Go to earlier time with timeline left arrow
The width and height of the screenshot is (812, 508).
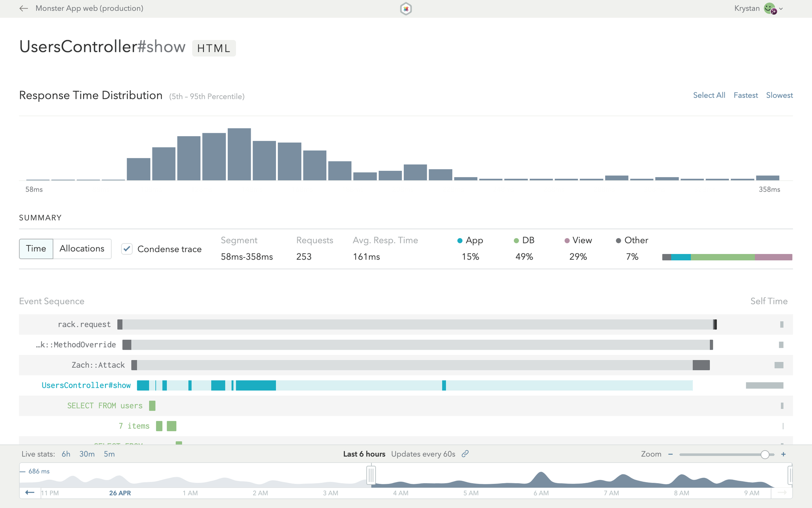[30, 493]
